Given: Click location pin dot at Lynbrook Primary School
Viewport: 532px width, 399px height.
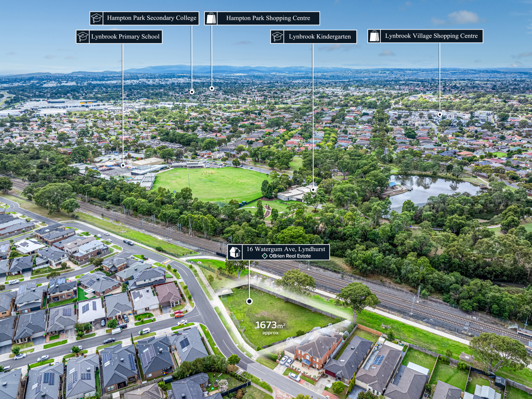Looking at the screenshot, I should (x=123, y=165).
